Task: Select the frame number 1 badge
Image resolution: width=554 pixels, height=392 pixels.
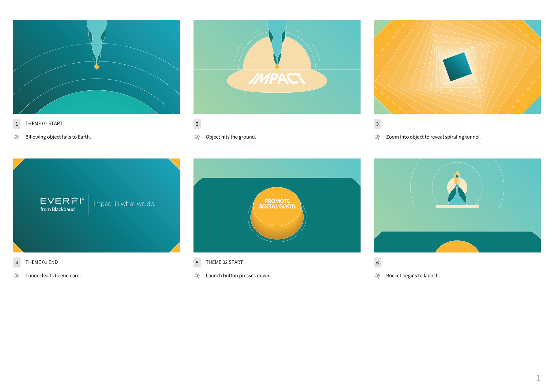Action: pyautogui.click(x=17, y=124)
